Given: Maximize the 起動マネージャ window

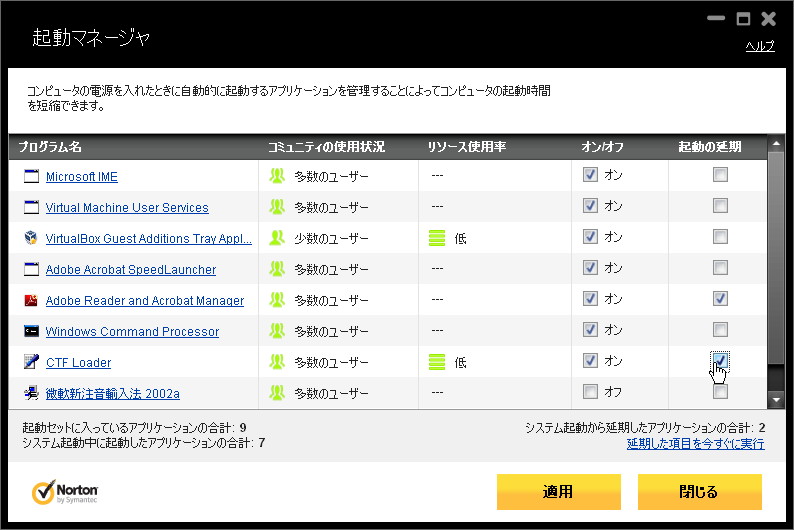Looking at the screenshot, I should pyautogui.click(x=743, y=19).
